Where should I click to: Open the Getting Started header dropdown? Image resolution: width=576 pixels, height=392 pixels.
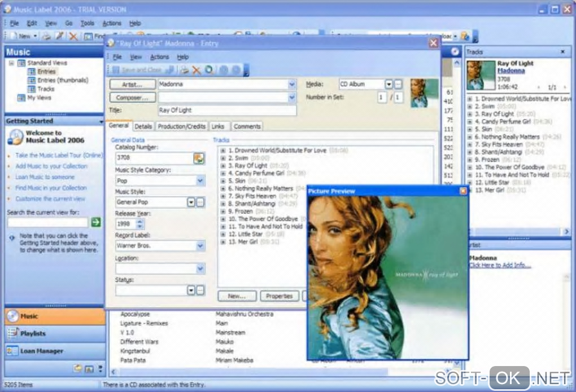[101, 121]
